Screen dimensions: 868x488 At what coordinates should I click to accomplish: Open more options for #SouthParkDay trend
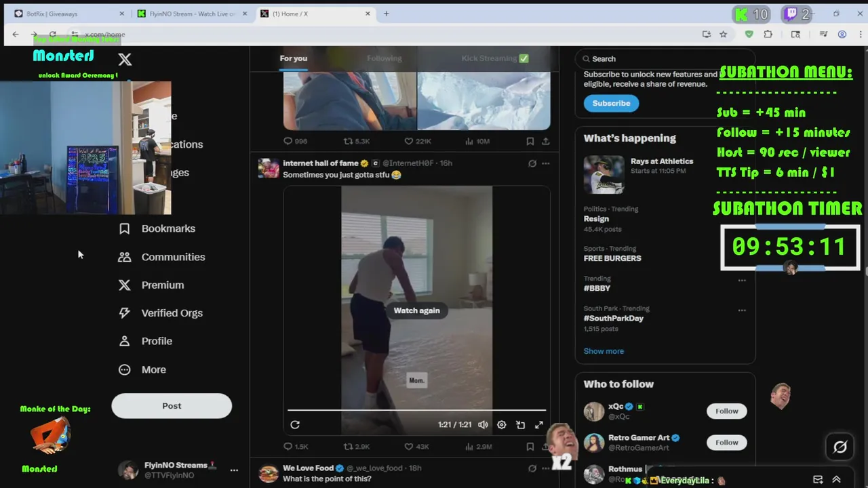(742, 310)
